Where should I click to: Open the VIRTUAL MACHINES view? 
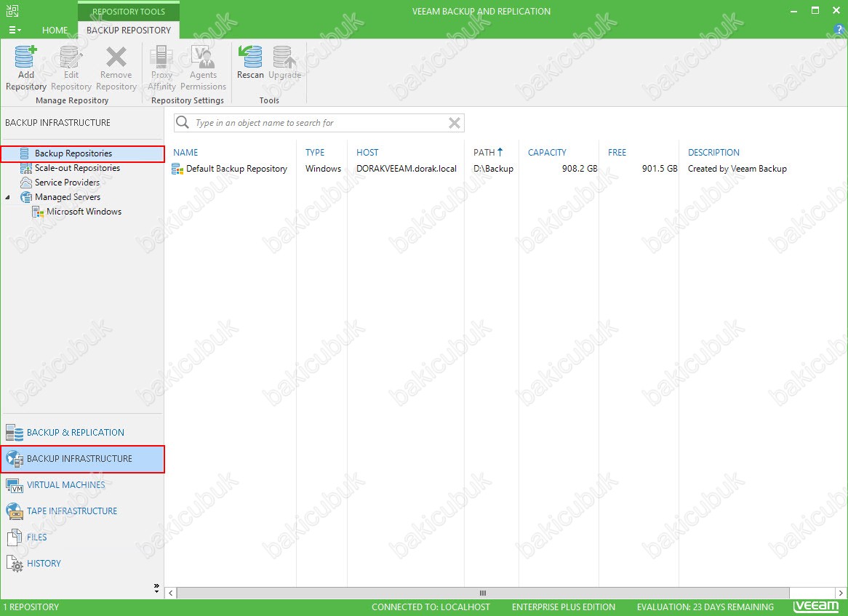pos(82,485)
